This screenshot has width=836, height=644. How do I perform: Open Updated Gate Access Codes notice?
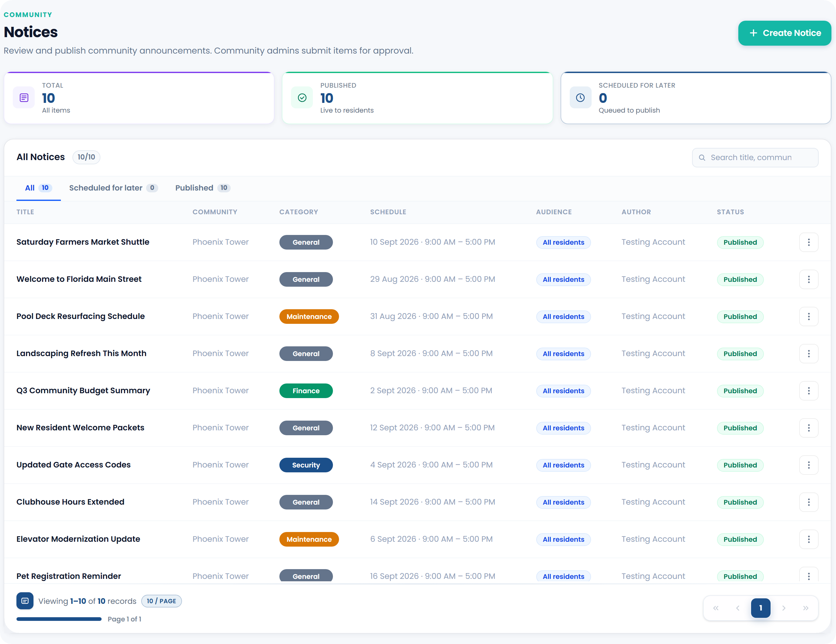pyautogui.click(x=73, y=465)
